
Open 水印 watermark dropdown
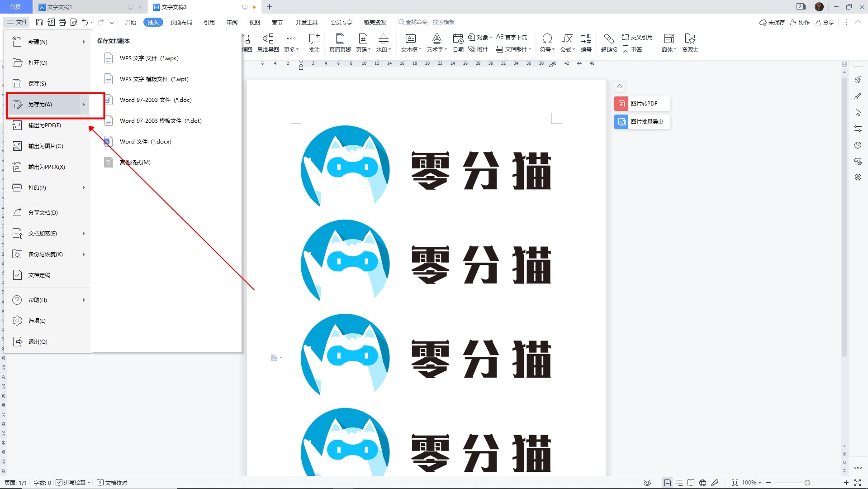pyautogui.click(x=383, y=49)
